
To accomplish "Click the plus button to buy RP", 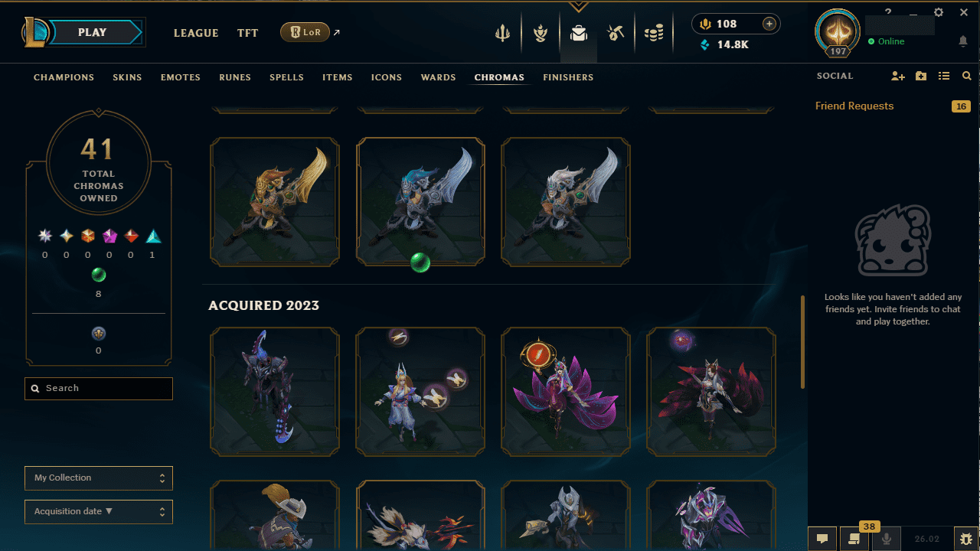I will 769,24.
